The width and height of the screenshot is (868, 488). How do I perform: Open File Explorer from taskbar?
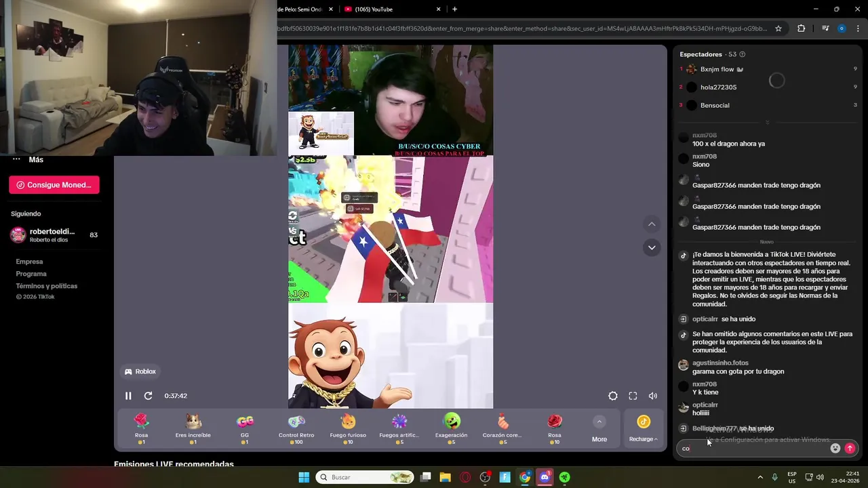[x=445, y=477]
